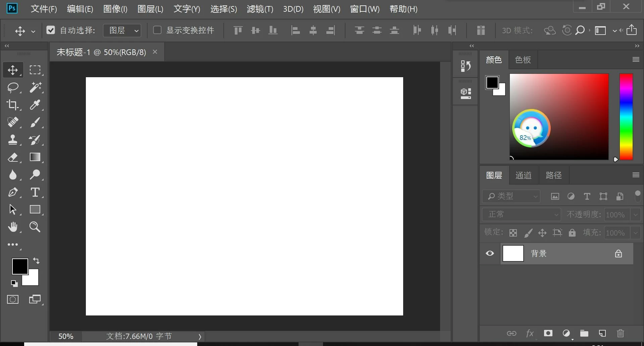Select the Lasso tool

click(x=13, y=87)
